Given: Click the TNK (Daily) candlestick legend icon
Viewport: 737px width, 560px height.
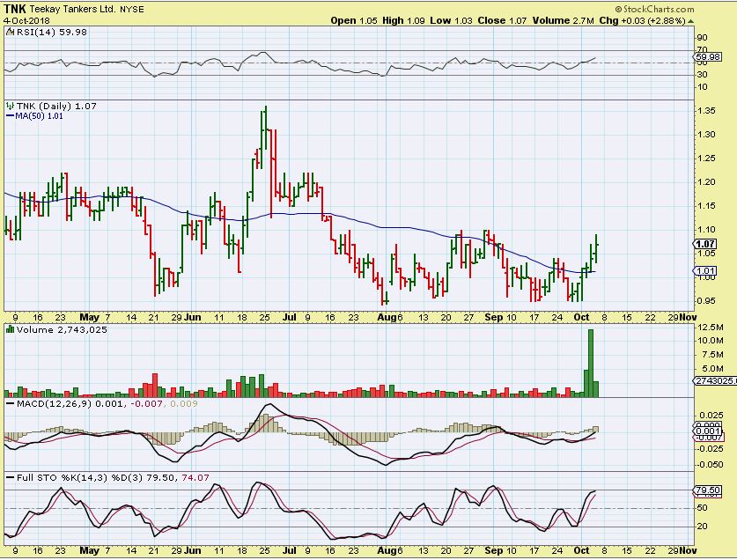Looking at the screenshot, I should [10, 106].
